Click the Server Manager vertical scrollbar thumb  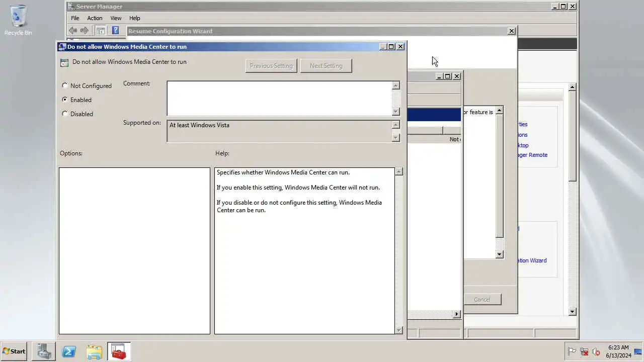572,136
